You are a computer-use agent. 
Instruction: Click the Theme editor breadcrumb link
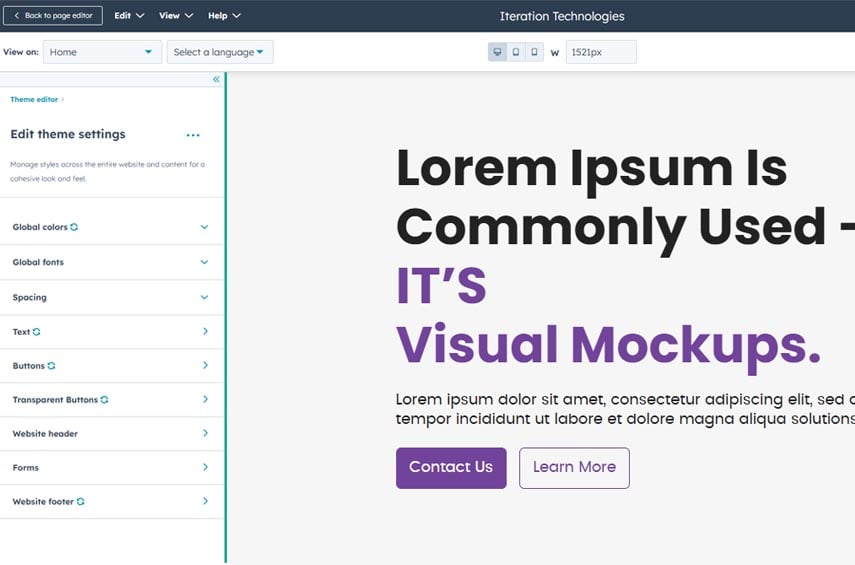coord(34,99)
